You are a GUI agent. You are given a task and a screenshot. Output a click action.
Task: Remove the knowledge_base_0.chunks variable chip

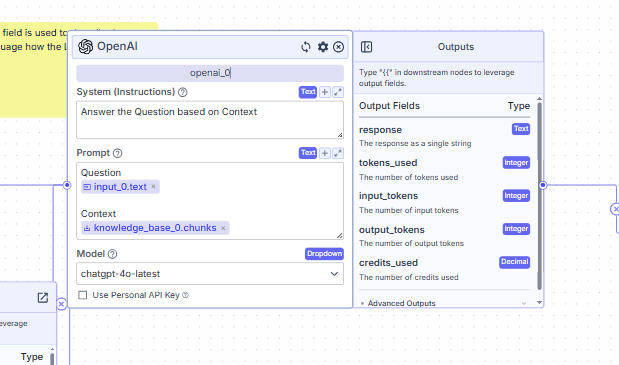tap(223, 228)
